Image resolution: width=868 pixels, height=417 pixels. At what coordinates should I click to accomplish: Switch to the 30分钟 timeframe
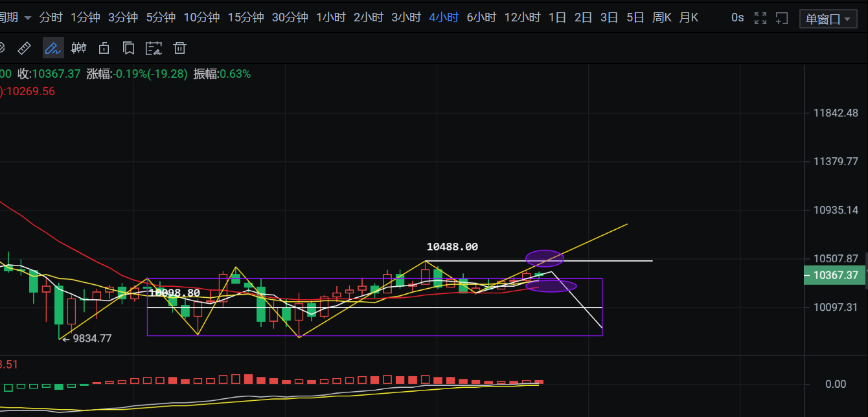click(x=290, y=17)
